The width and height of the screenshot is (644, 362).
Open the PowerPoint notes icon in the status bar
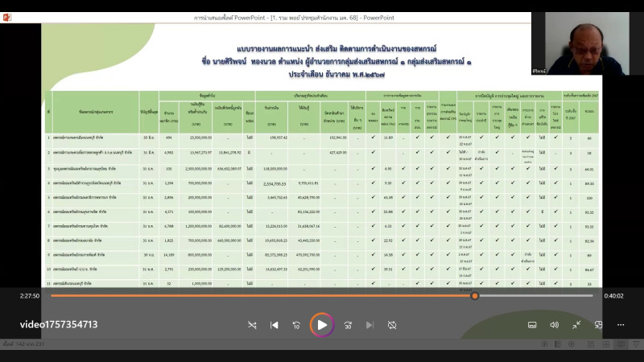558,344
